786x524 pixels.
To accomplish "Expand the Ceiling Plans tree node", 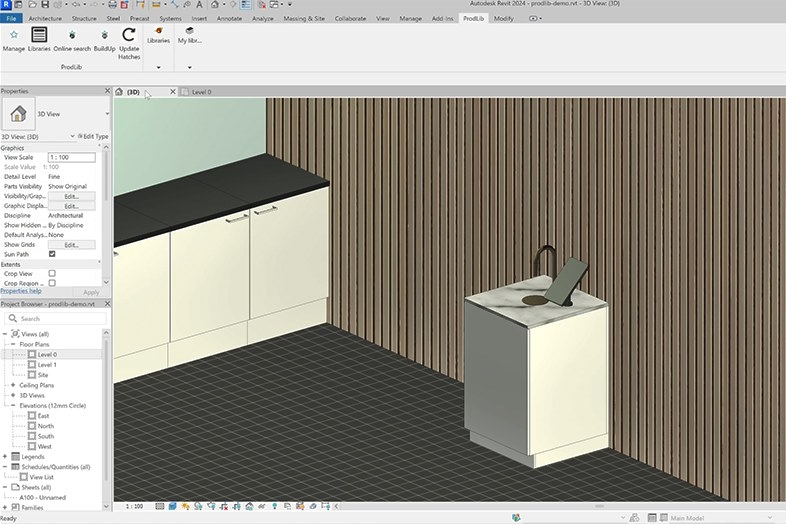I will click(x=13, y=385).
